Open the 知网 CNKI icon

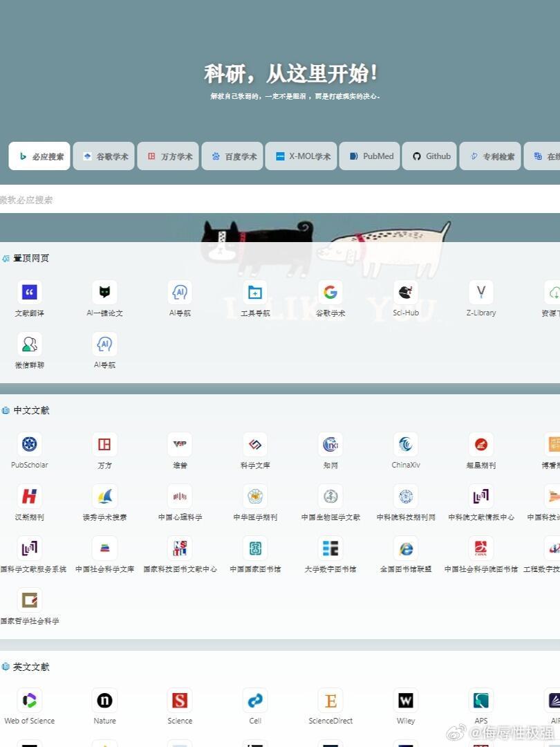tap(330, 444)
